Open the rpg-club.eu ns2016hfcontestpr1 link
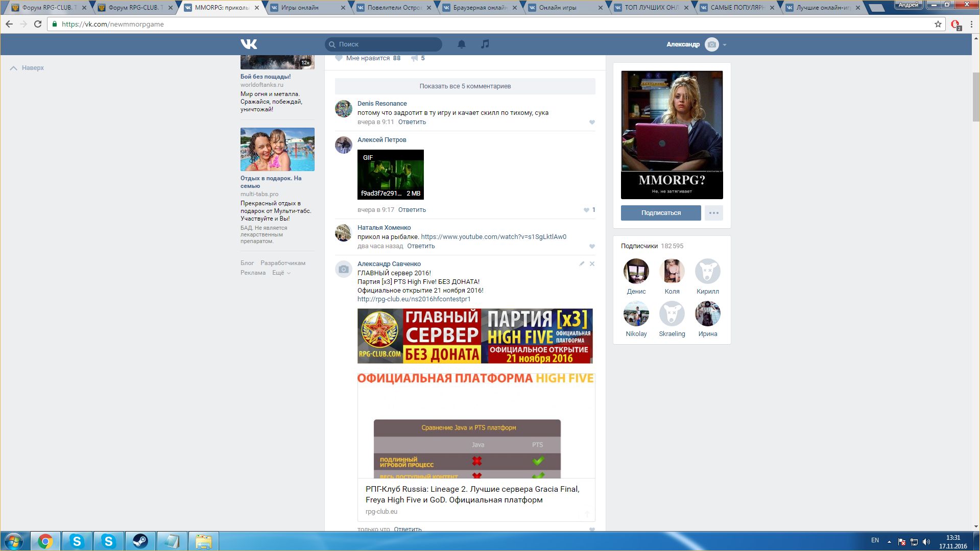Screen dimensions: 980x551 414,299
